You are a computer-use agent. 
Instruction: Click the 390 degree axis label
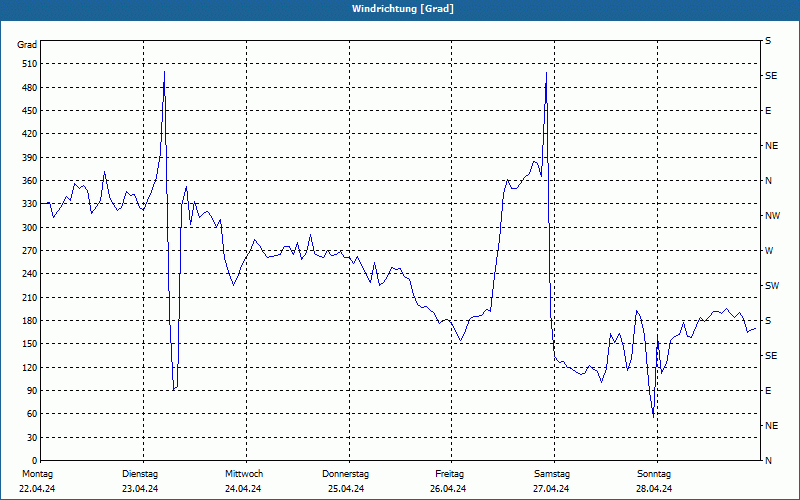point(30,158)
